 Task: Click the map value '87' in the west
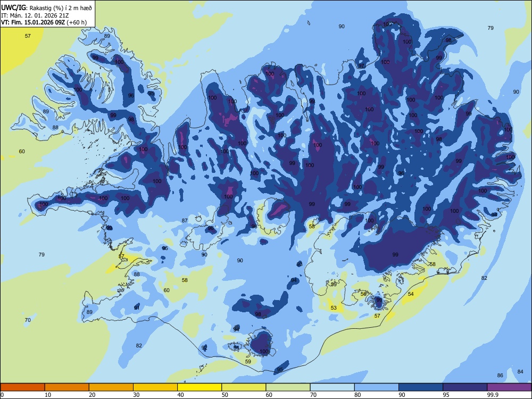(185, 221)
